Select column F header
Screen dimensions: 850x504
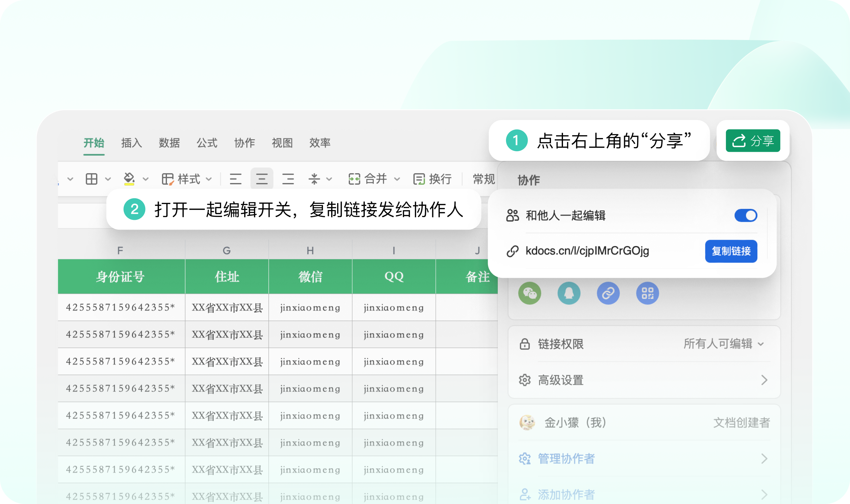click(x=121, y=251)
